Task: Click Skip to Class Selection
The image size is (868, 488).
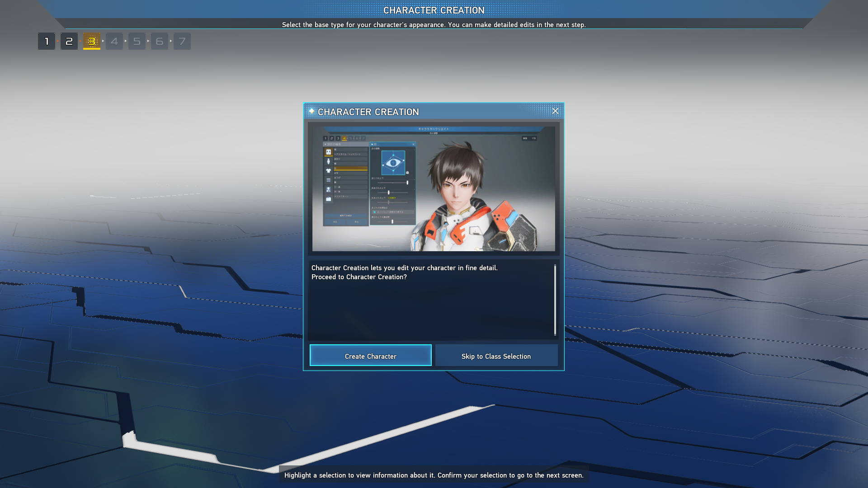Action: 496,356
